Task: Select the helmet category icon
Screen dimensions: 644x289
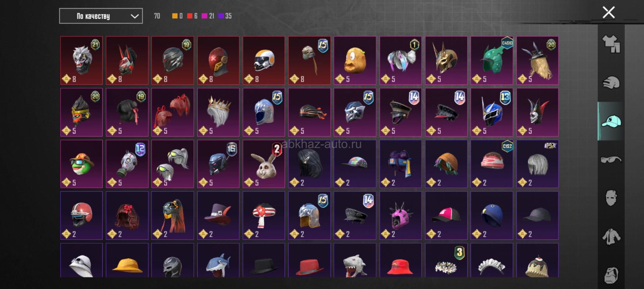Action: [x=611, y=83]
